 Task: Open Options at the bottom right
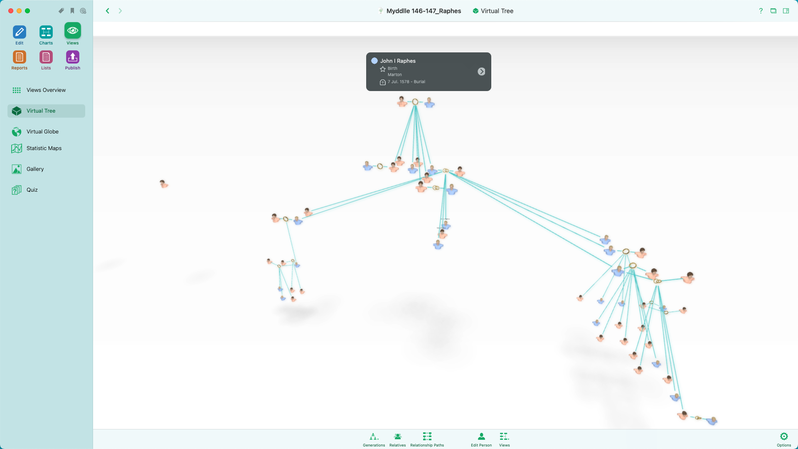[784, 439]
